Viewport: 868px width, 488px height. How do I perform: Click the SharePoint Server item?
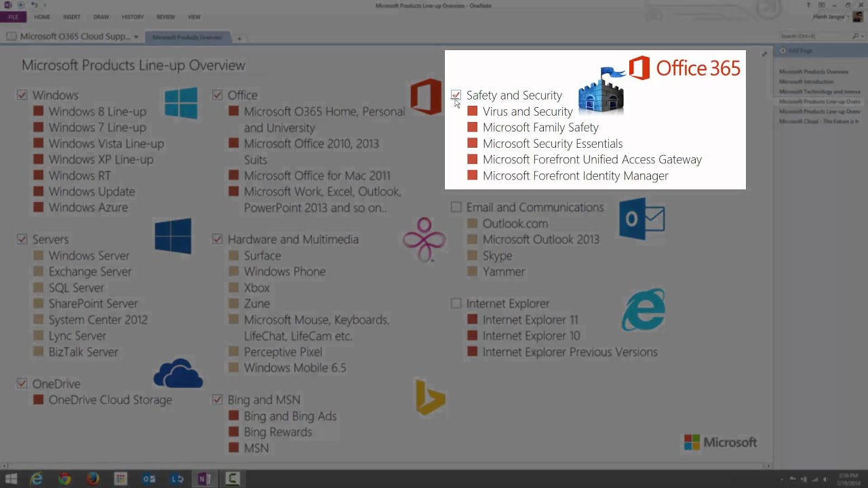93,304
